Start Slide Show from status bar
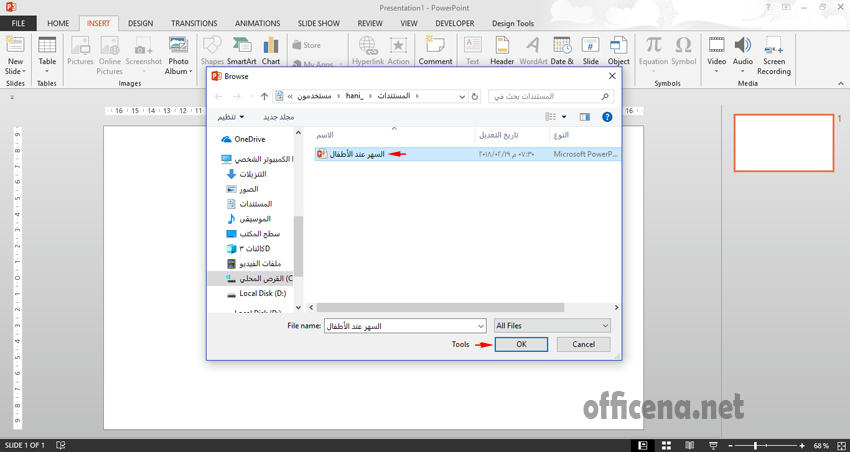 713,445
